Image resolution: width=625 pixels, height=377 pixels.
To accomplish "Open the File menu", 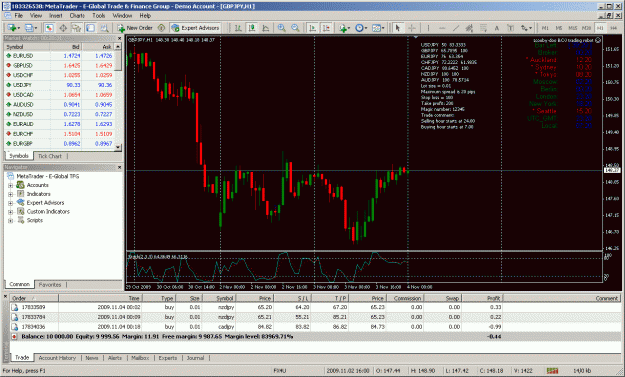I will click(x=18, y=16).
